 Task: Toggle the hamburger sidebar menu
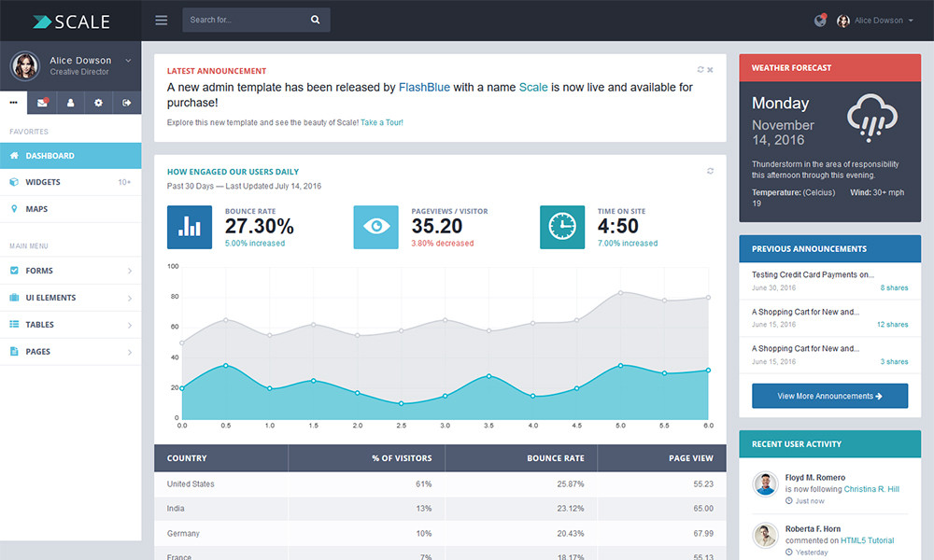coord(162,20)
